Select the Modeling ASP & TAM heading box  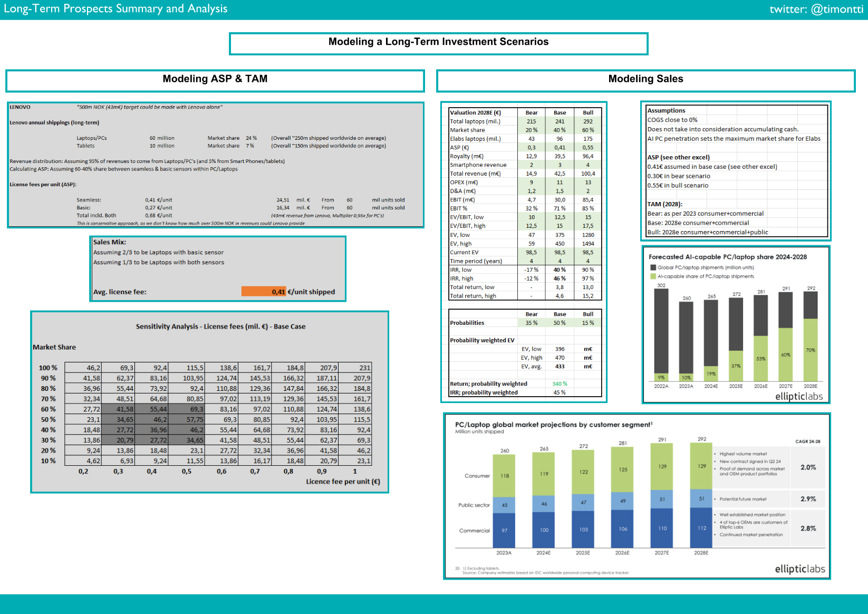(x=215, y=79)
